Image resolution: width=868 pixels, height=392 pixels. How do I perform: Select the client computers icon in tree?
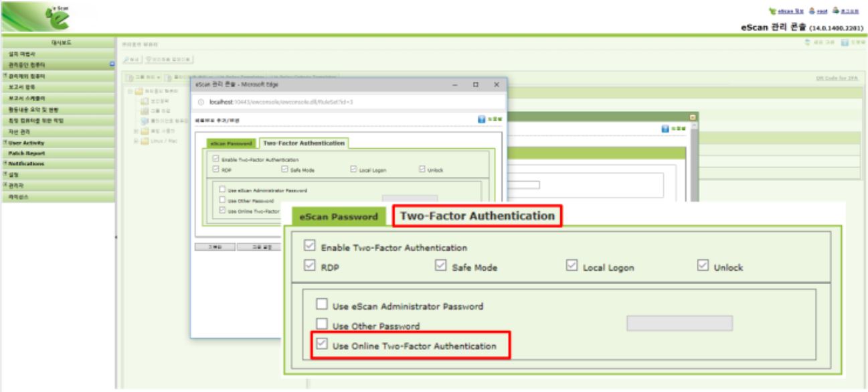pyautogui.click(x=144, y=123)
